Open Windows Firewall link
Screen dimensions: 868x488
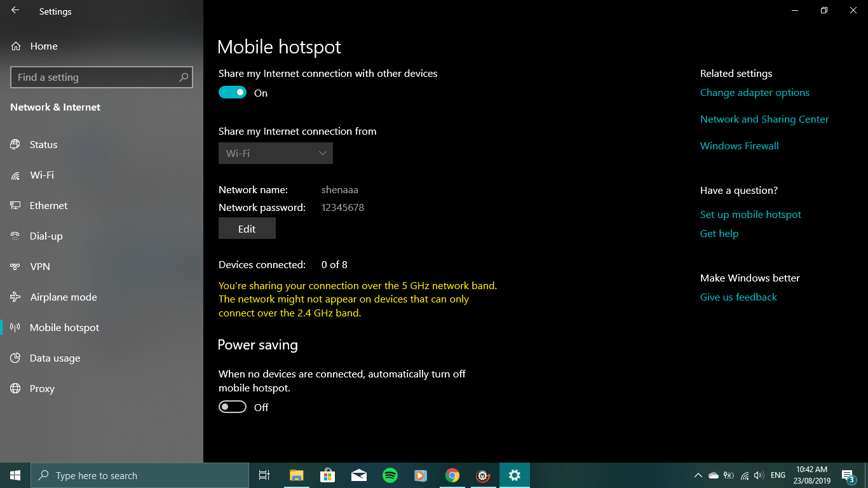click(740, 146)
